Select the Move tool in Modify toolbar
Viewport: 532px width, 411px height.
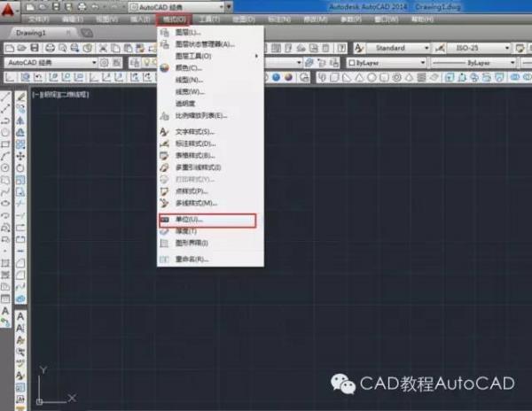pyautogui.click(x=20, y=156)
